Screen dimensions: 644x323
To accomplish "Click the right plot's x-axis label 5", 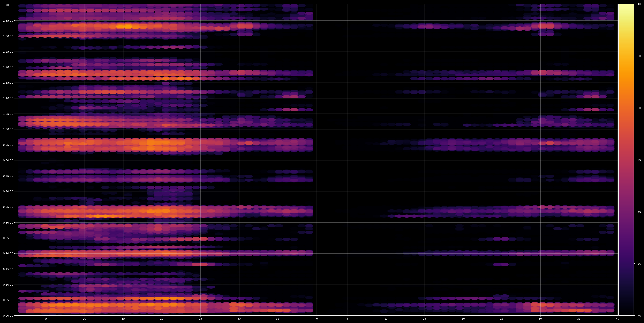I will 347,319.
